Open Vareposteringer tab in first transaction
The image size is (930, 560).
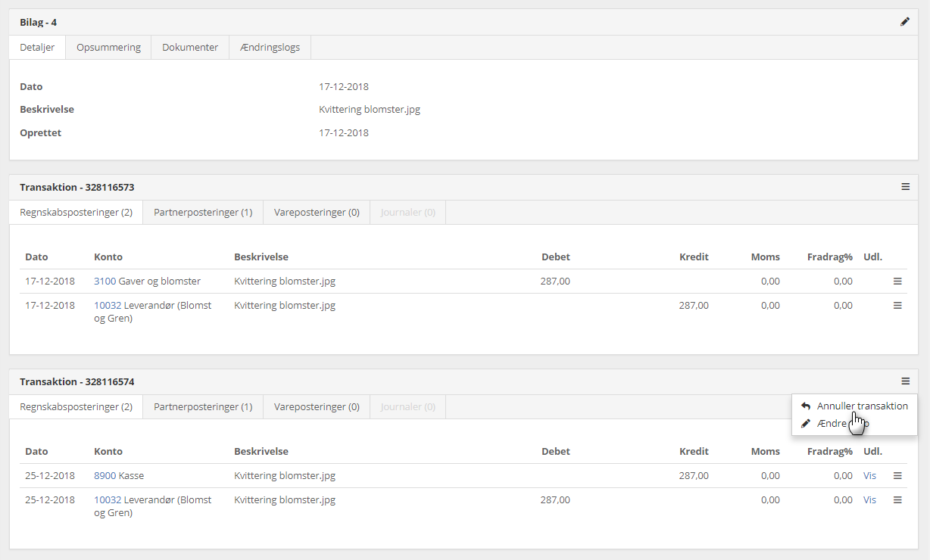(317, 213)
